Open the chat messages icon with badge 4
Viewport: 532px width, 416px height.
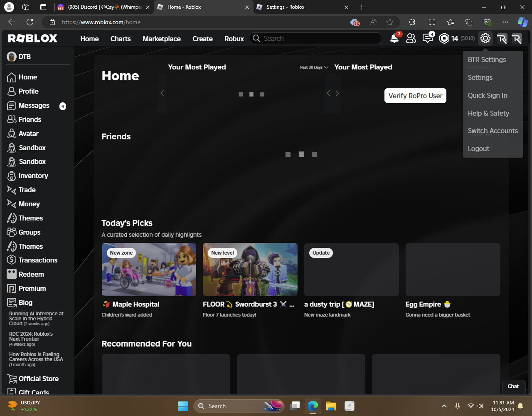pyautogui.click(x=427, y=38)
